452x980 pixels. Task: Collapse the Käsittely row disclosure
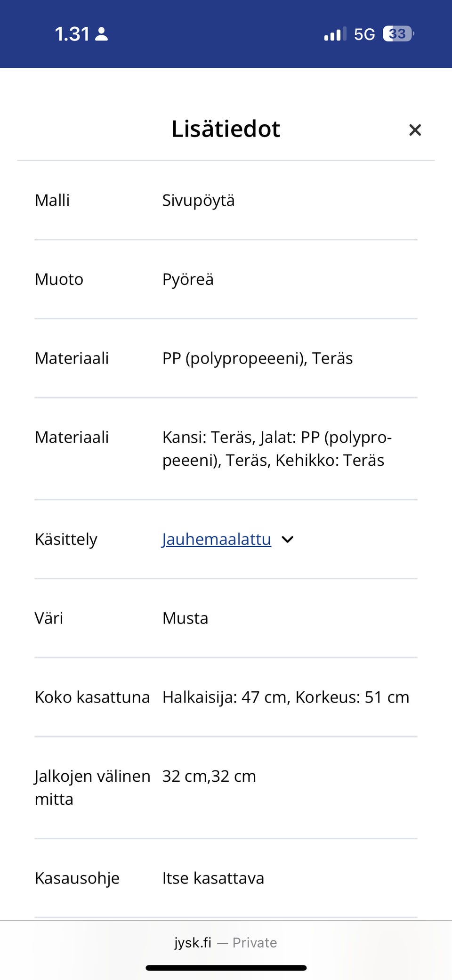click(x=288, y=539)
